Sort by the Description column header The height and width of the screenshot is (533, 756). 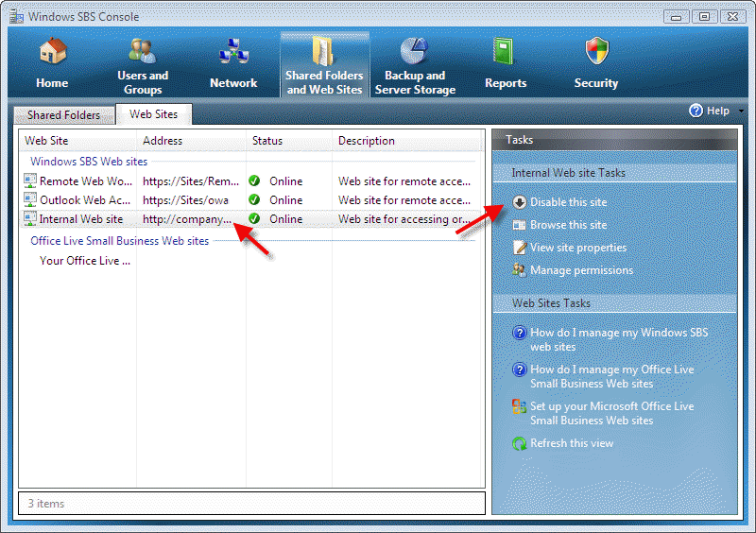(367, 141)
